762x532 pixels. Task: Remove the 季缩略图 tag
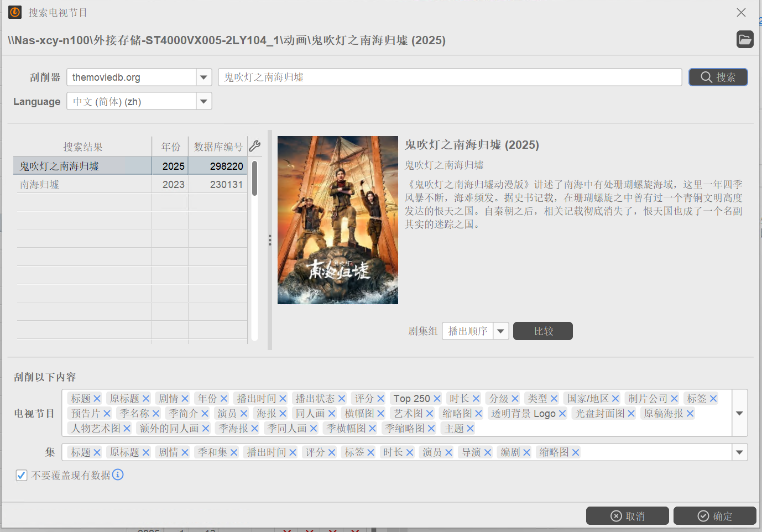pyautogui.click(x=431, y=428)
